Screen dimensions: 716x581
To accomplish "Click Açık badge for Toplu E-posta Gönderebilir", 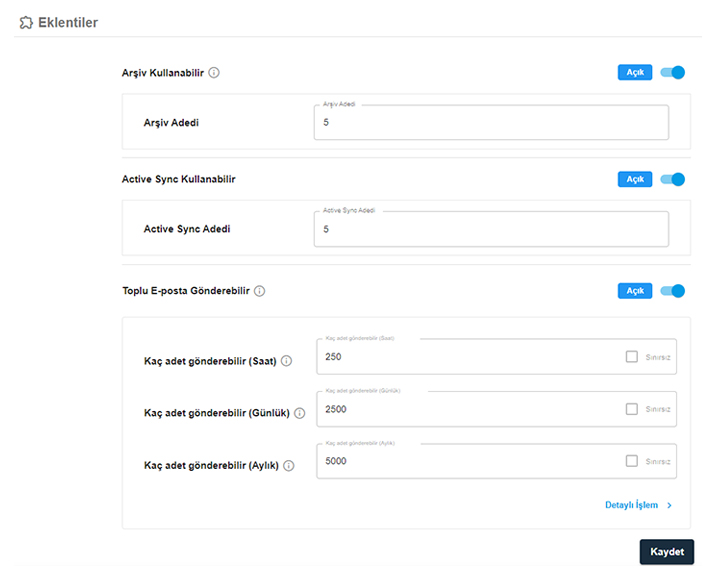I will point(635,291).
